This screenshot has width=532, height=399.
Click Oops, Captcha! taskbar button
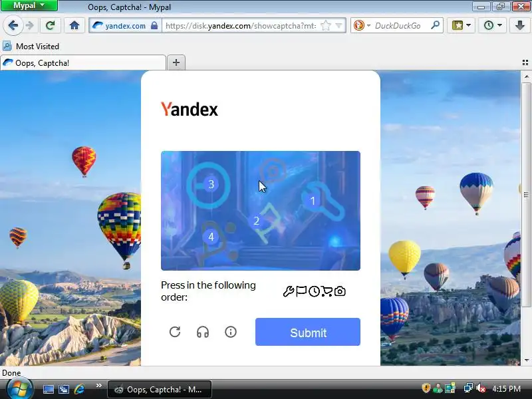160,389
